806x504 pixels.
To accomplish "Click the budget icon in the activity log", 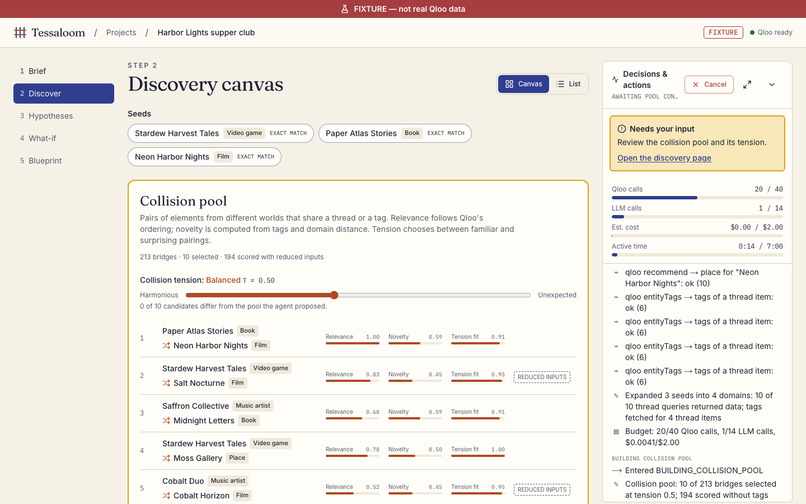I will pos(616,431).
